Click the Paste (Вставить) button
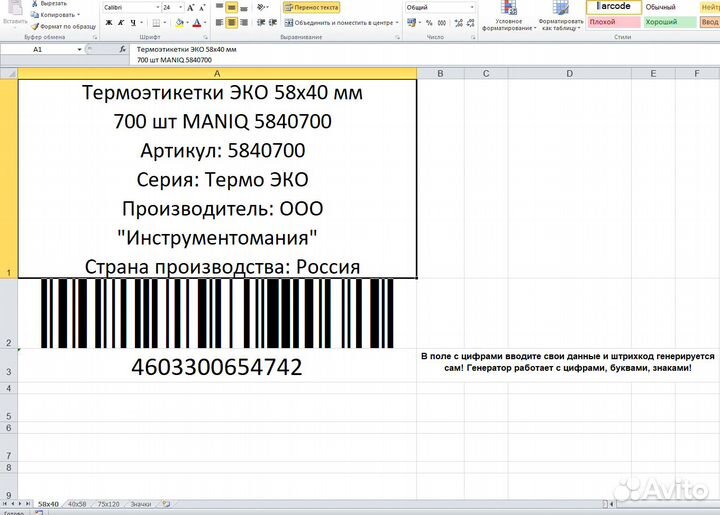The image size is (720, 515). coord(15,14)
